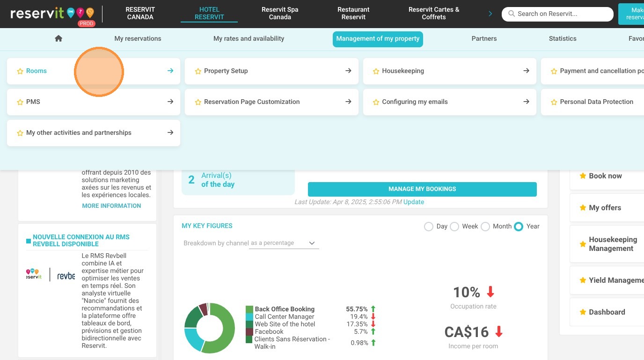Click the 'Rooms' card label
This screenshot has height=360, width=644.
tap(37, 71)
